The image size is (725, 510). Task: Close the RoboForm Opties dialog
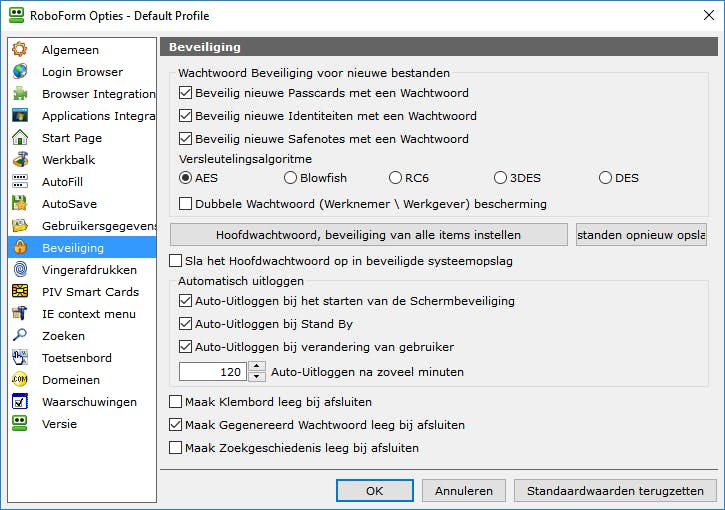pos(708,15)
